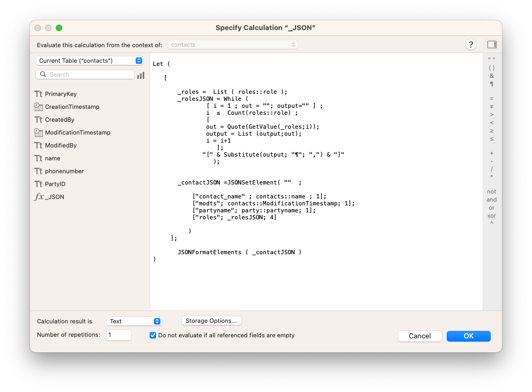
Task: Insert greater-than operator
Action: click(492, 115)
